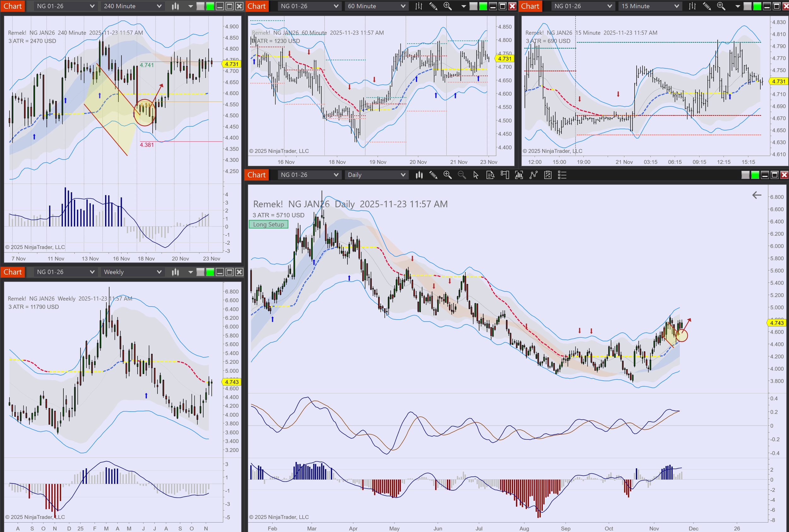This screenshot has width=789, height=532.
Task: Open the Data Box icon in Daily chart
Action: pyautogui.click(x=490, y=175)
